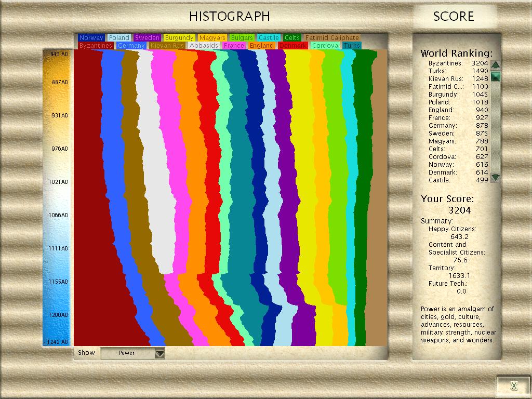
Task: Click the Territory value 1633.1
Action: click(x=459, y=276)
